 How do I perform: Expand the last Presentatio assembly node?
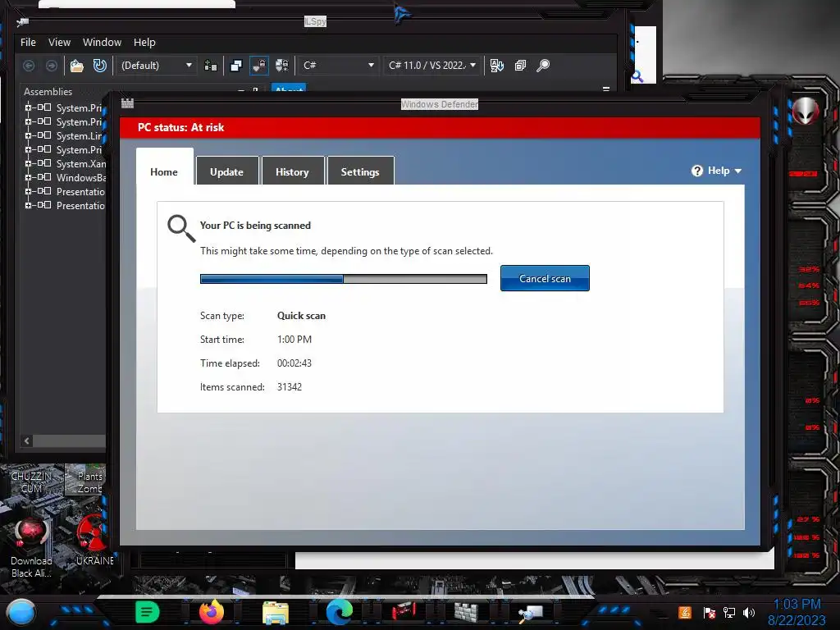28,205
